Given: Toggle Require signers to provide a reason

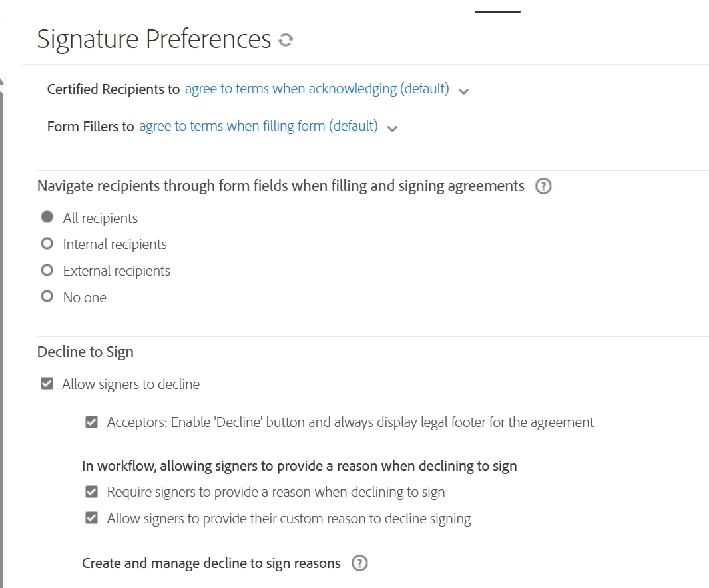Looking at the screenshot, I should coord(92,492).
